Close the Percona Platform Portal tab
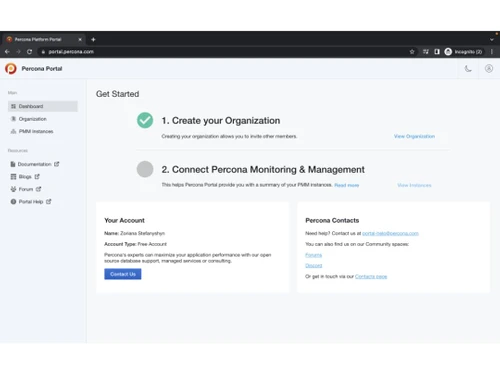The height and width of the screenshot is (375, 500). click(80, 39)
